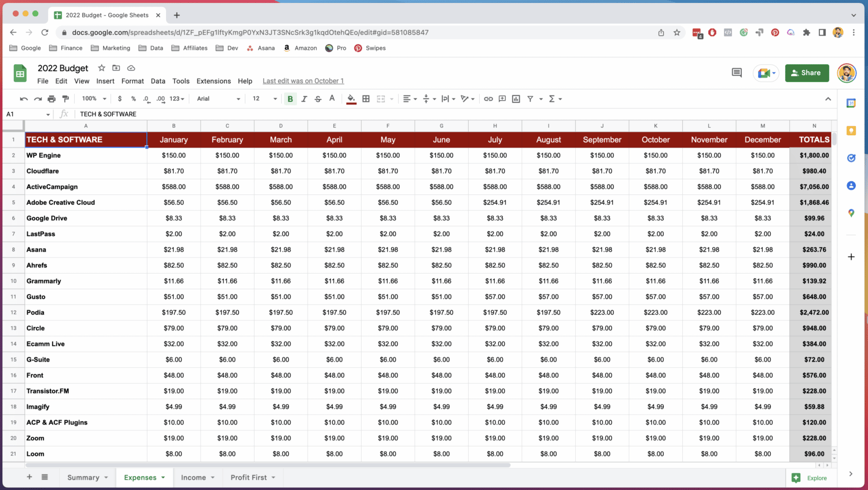Viewport: 868px width, 490px height.
Task: Open Keep in the side panel
Action: [x=851, y=131]
